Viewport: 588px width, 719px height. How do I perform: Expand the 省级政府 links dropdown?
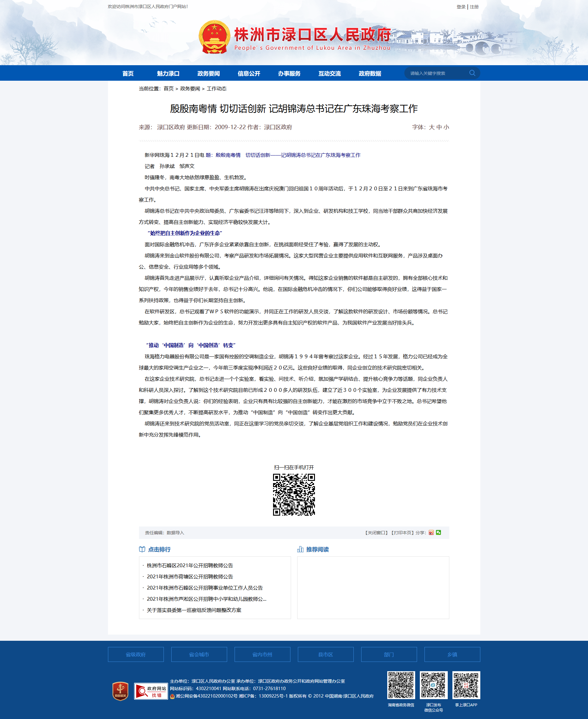point(136,654)
